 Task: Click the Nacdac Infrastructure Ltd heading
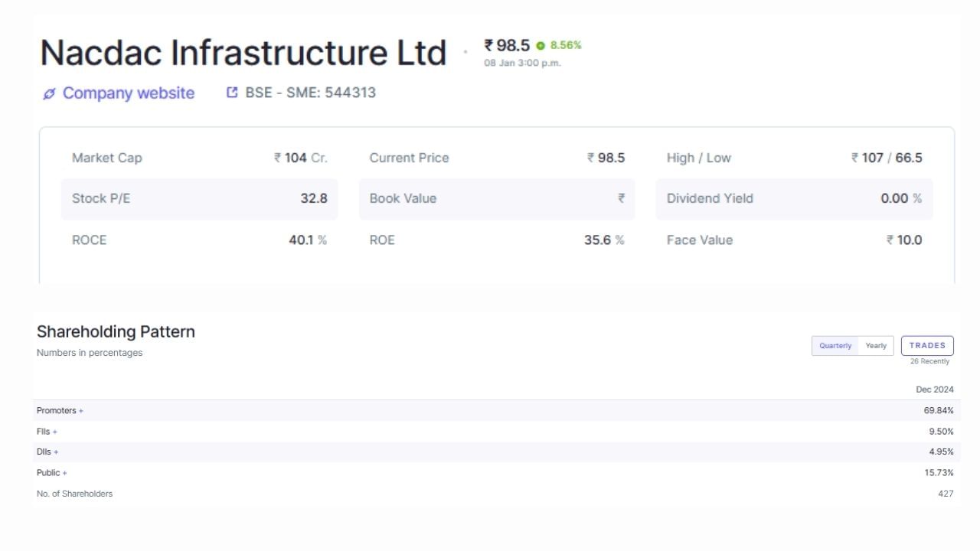tap(243, 53)
